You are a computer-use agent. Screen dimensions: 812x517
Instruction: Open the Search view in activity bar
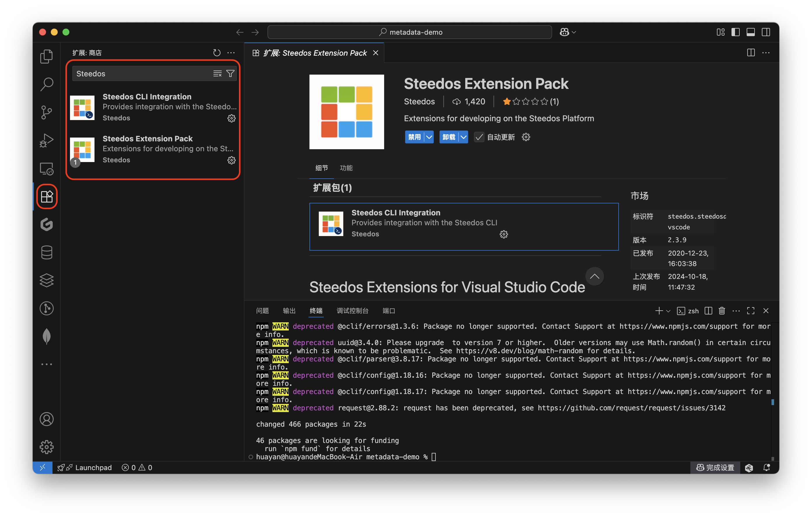tap(47, 84)
